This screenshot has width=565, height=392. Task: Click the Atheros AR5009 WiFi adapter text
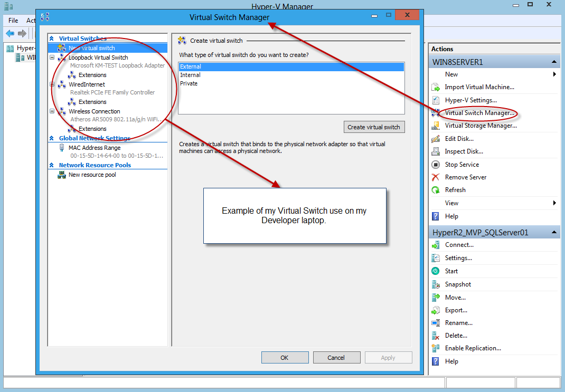(x=117, y=120)
